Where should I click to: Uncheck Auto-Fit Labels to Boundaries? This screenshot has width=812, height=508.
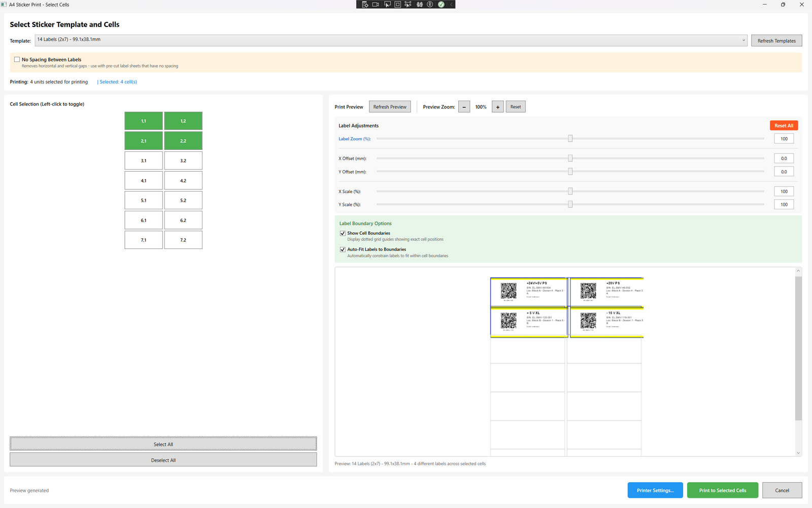[343, 249]
